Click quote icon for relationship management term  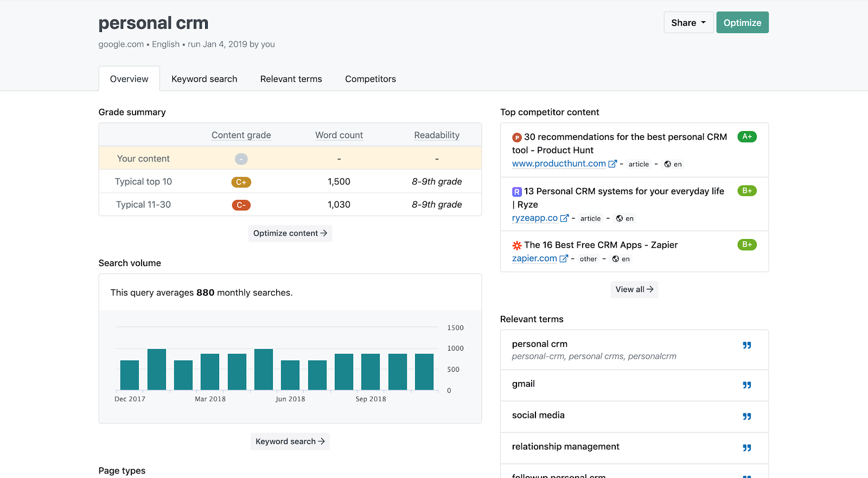[747, 448]
